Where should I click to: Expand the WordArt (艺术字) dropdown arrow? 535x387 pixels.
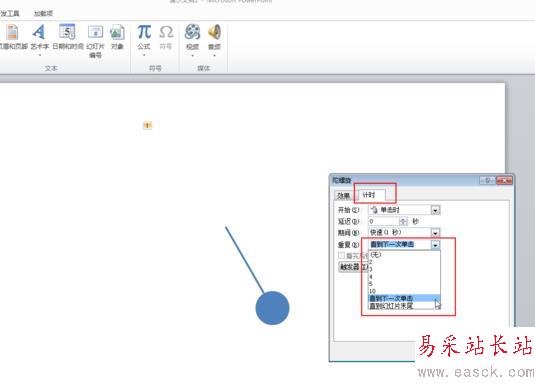pyautogui.click(x=40, y=55)
